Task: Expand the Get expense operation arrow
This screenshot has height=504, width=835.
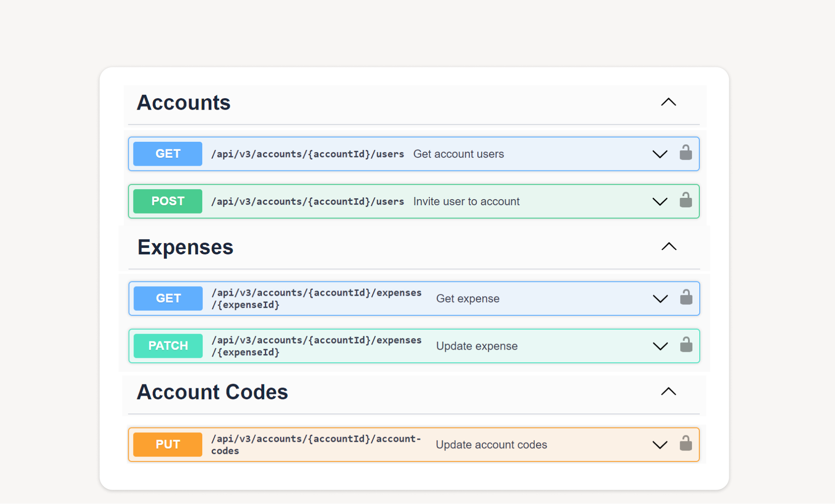Action: (660, 299)
